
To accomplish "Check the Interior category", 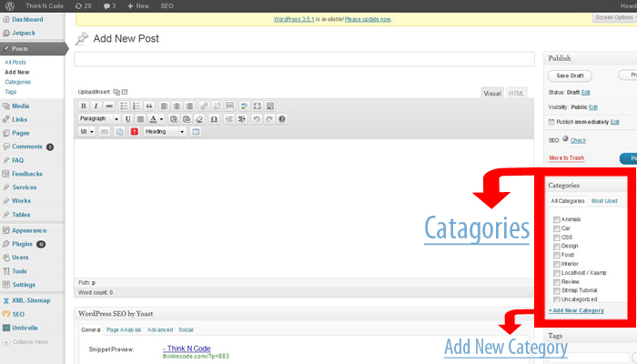I will pyautogui.click(x=557, y=264).
